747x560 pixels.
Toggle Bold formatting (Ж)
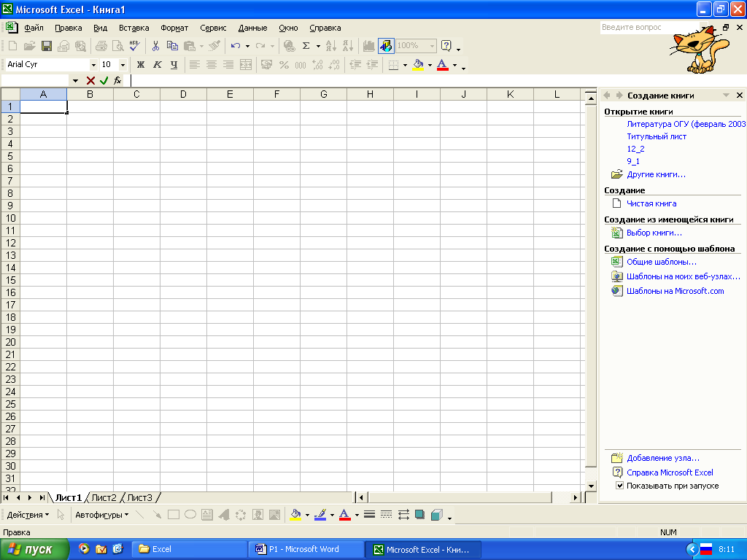click(141, 65)
